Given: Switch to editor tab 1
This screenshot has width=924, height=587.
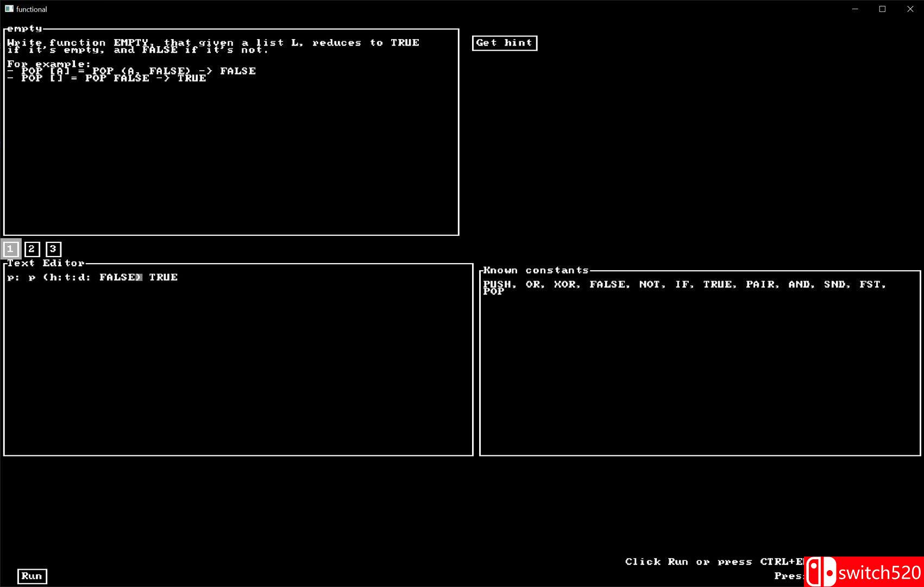Looking at the screenshot, I should (x=10, y=249).
